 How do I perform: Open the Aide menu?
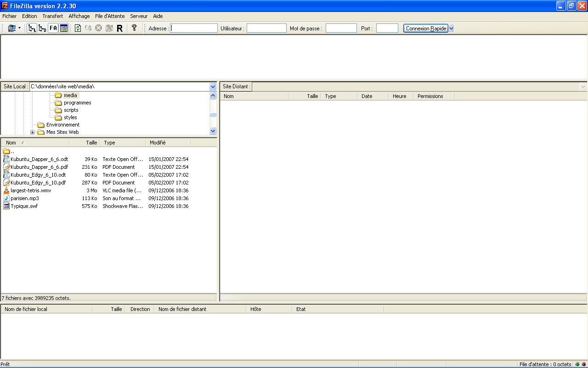click(x=158, y=16)
